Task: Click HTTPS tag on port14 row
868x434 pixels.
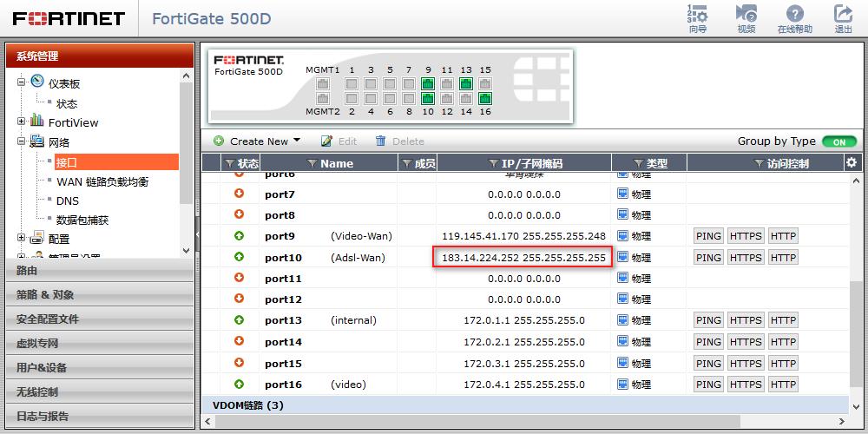Action: pyautogui.click(x=746, y=341)
